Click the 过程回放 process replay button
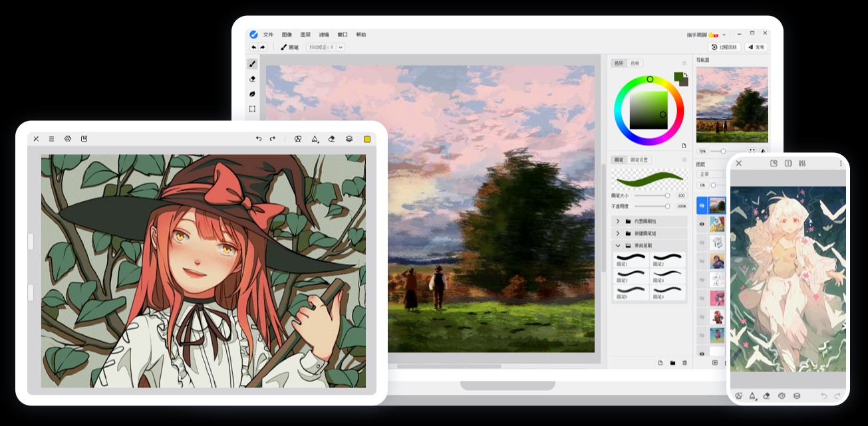This screenshot has width=868, height=426. coord(724,47)
